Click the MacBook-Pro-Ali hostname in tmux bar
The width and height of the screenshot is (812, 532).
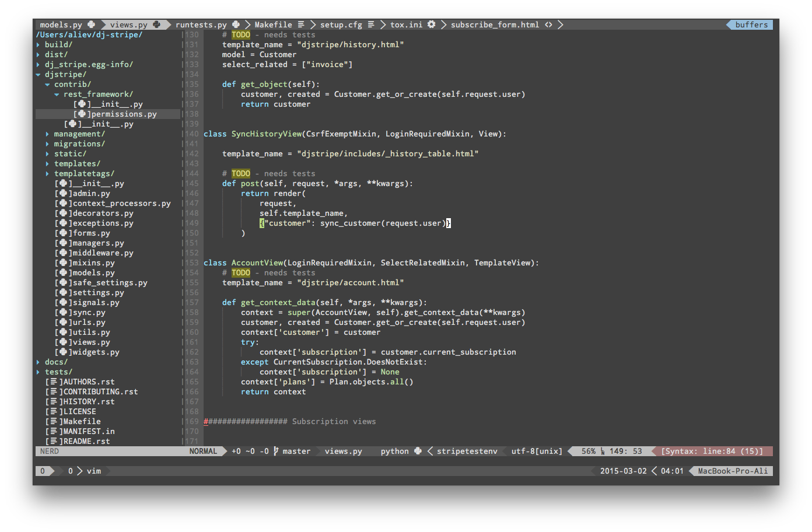[733, 471]
